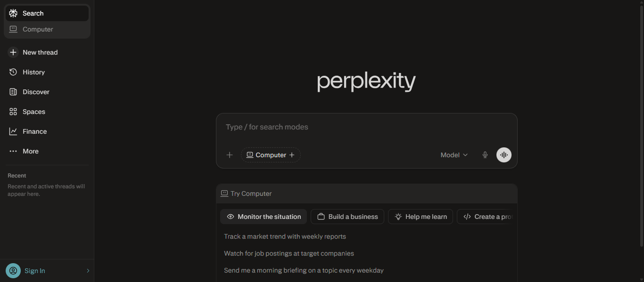The width and height of the screenshot is (644, 282).
Task: Click the microphone icon in the search bar
Action: click(485, 154)
